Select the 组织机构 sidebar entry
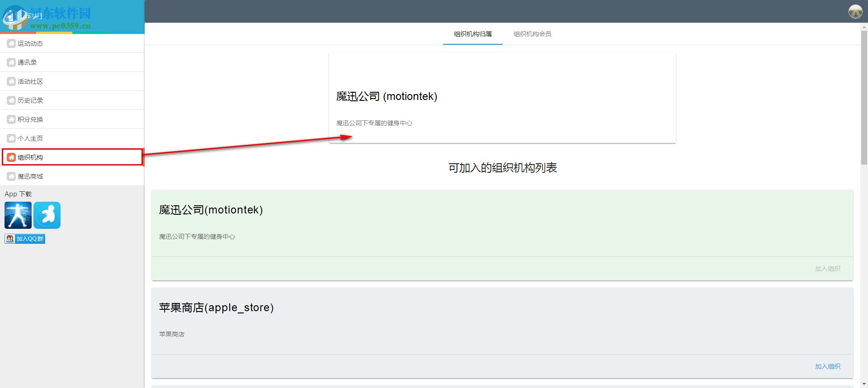The height and width of the screenshot is (388, 868). tap(72, 157)
